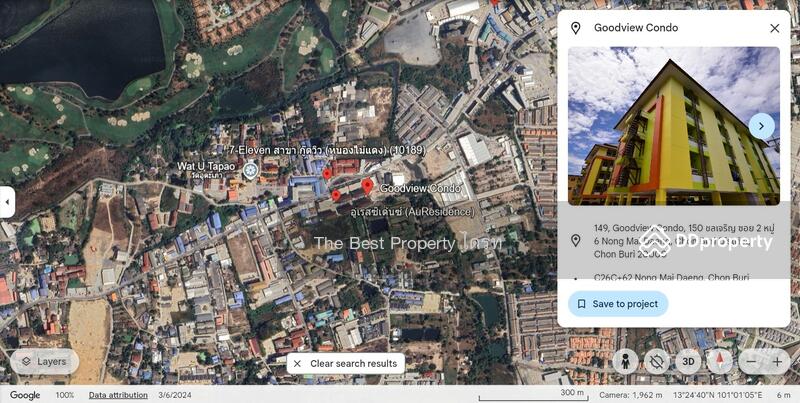The width and height of the screenshot is (800, 403).
Task: Zoom in with plus button
Action: pos(777,362)
